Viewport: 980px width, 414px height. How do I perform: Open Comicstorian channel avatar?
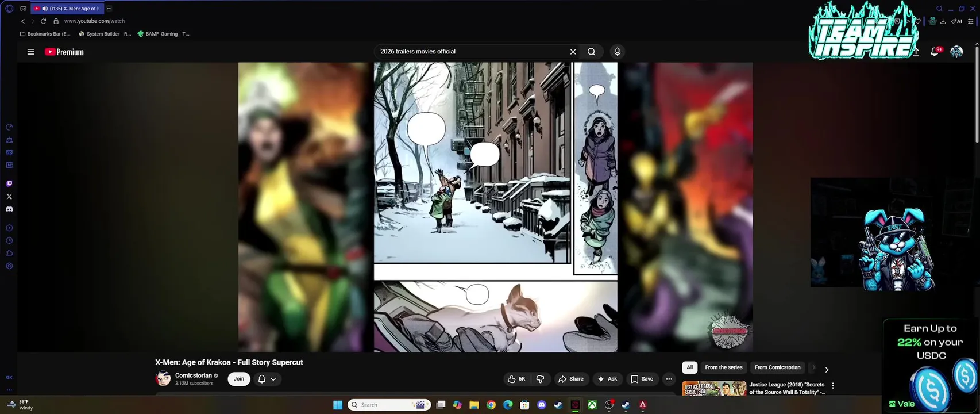163,379
